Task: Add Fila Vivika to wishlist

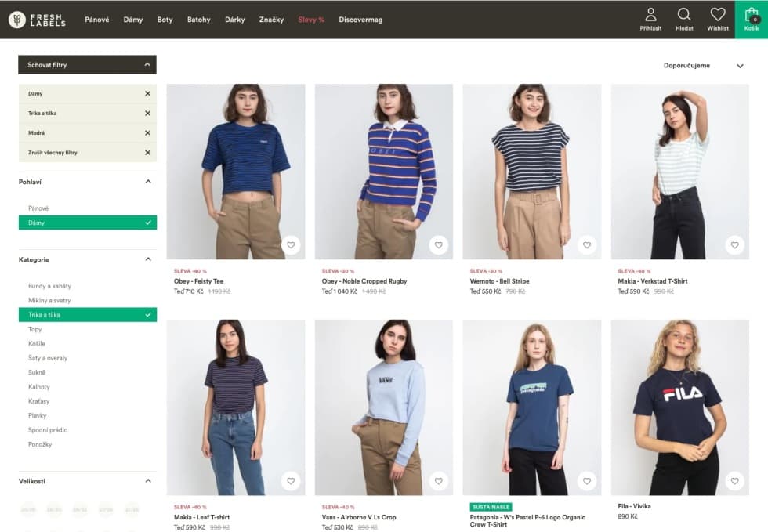Action: point(735,481)
